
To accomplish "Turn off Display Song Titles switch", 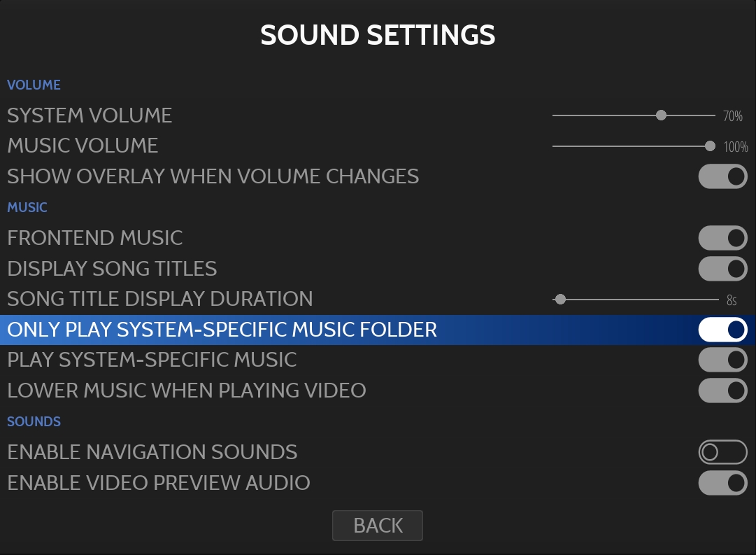I will (x=722, y=269).
